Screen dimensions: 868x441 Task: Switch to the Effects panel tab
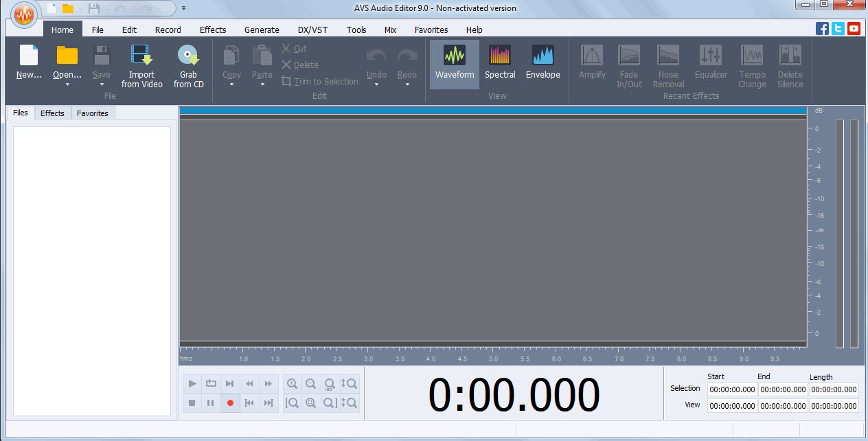52,113
